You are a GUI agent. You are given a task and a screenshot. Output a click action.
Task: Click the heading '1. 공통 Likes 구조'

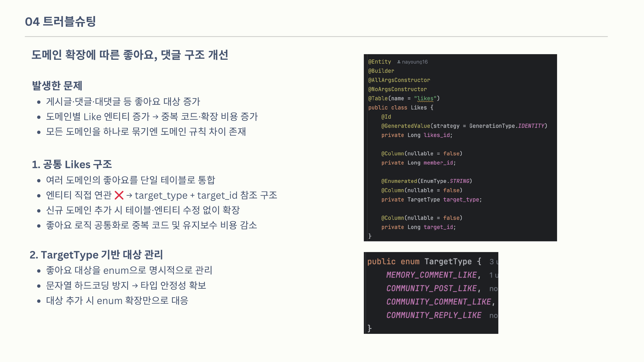[72, 164]
